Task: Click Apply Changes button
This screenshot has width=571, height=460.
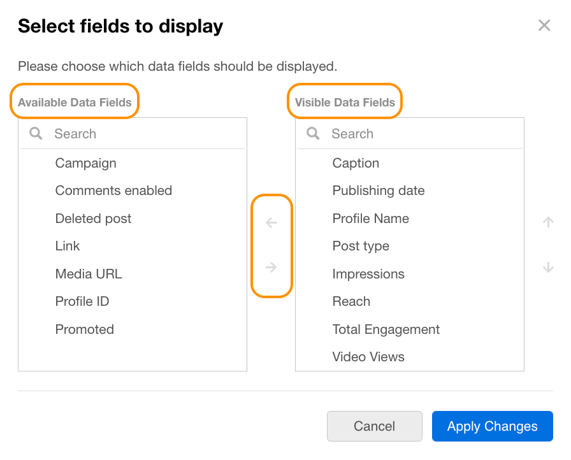Action: (492, 426)
